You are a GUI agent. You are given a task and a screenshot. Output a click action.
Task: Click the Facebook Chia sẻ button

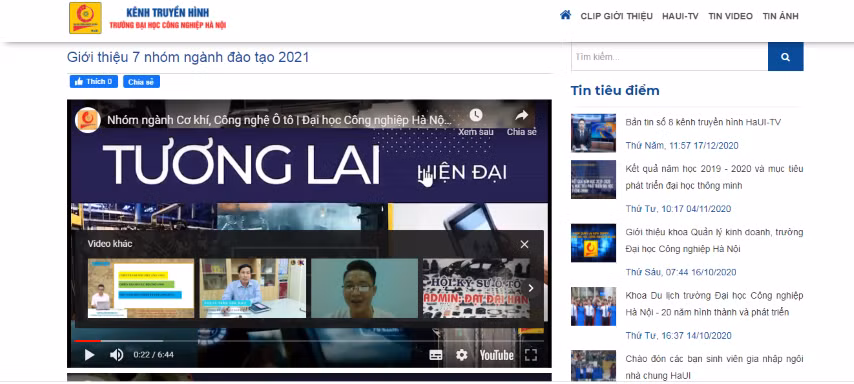click(x=141, y=82)
